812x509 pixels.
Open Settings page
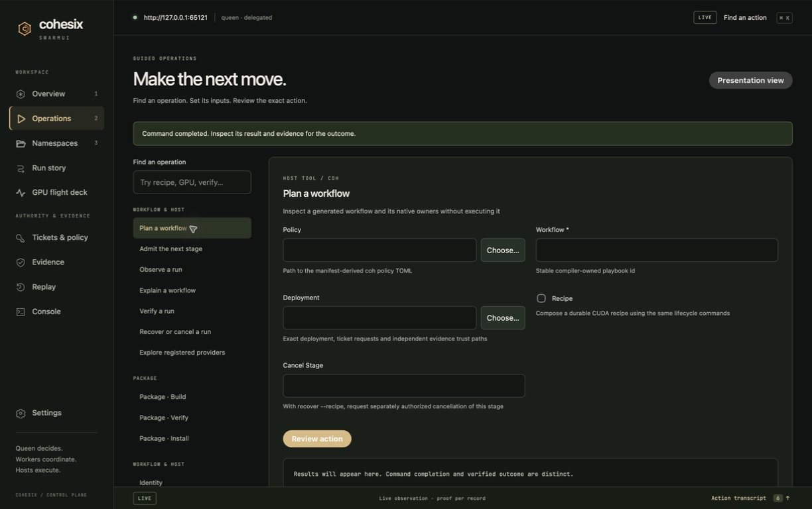56,413
